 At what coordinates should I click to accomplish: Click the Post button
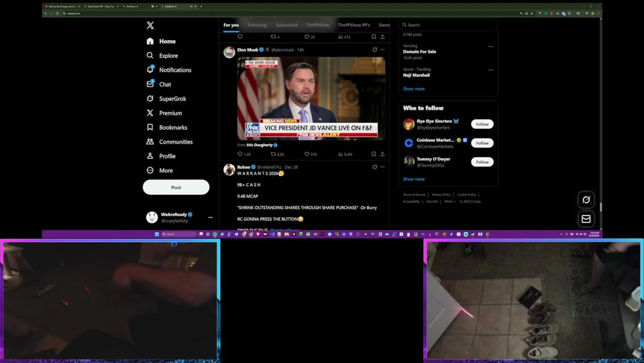[x=176, y=187]
